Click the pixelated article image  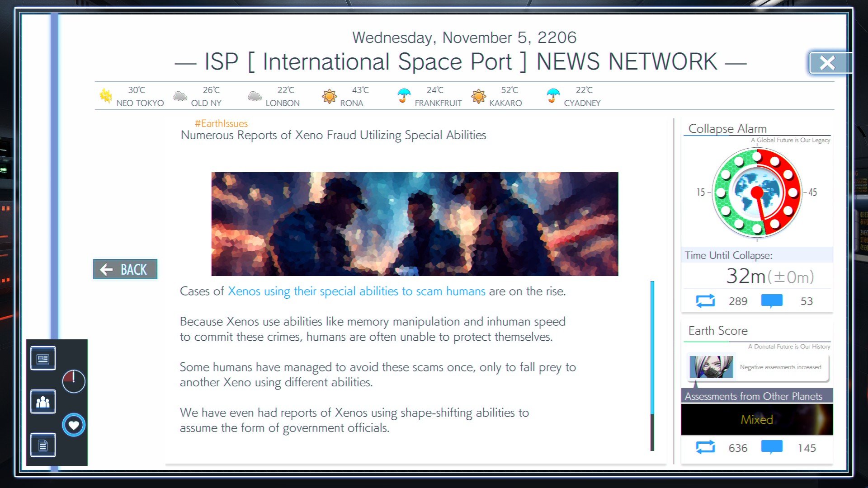(415, 224)
